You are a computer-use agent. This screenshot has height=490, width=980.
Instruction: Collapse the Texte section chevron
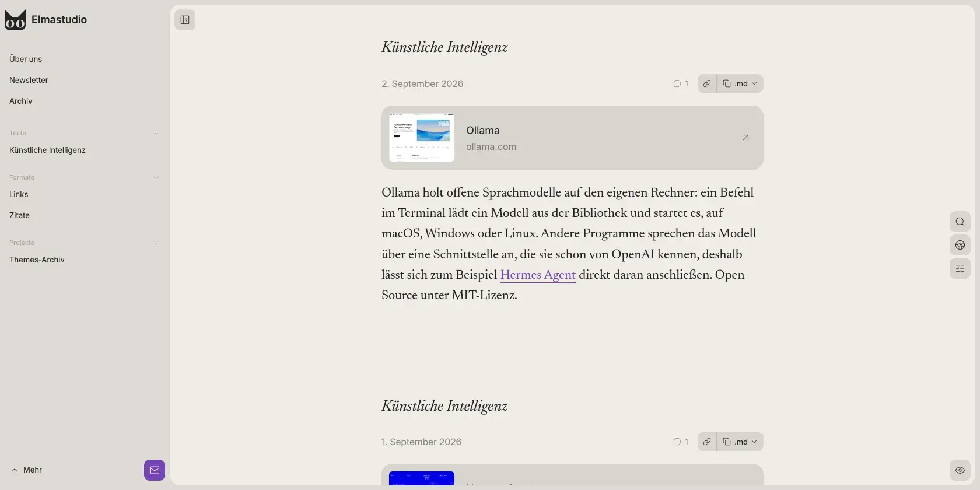click(156, 133)
